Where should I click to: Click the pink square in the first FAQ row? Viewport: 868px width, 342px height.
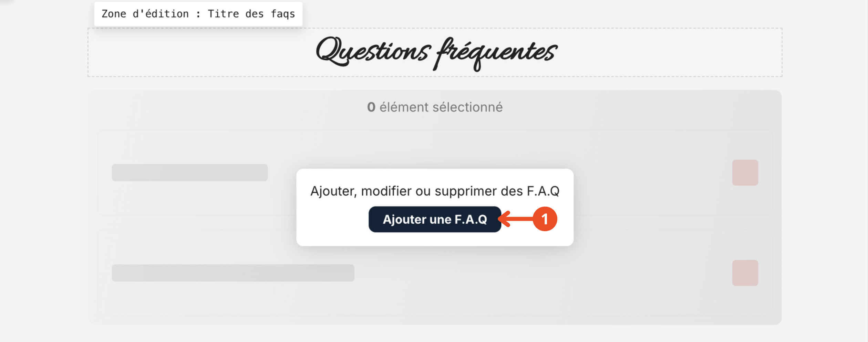tap(745, 173)
